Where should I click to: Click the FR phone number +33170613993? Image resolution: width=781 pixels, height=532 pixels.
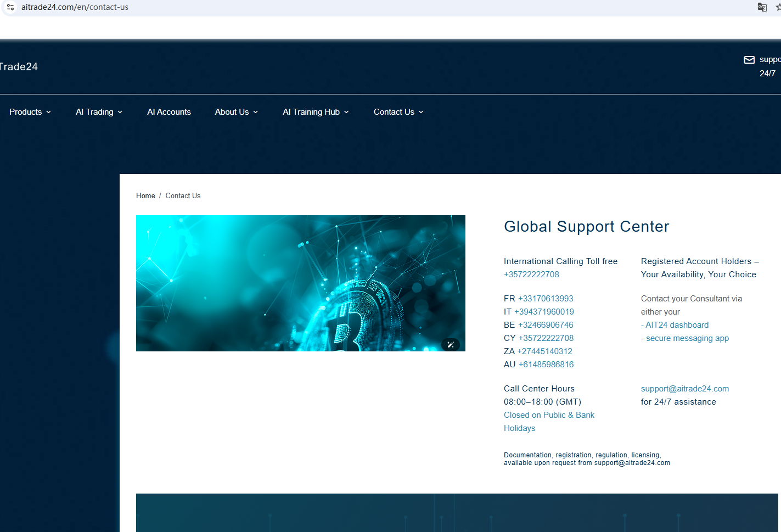pos(546,299)
